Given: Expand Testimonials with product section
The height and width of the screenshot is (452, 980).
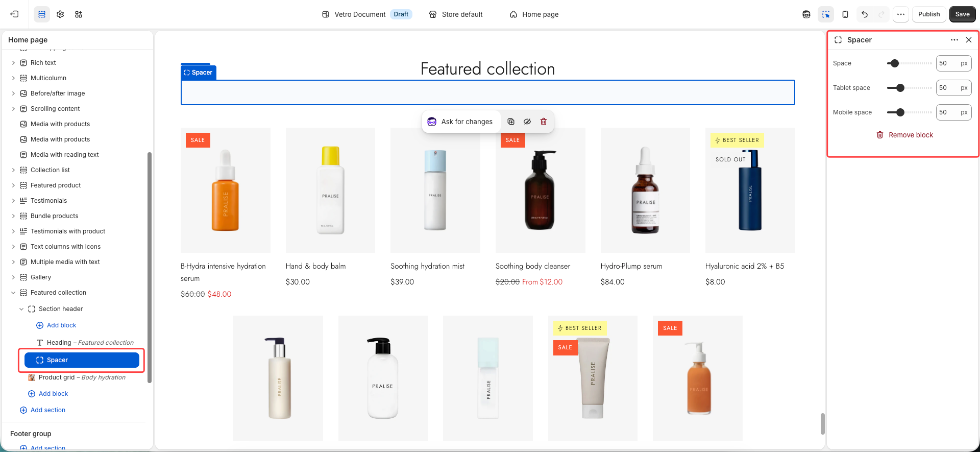Looking at the screenshot, I should tap(13, 231).
